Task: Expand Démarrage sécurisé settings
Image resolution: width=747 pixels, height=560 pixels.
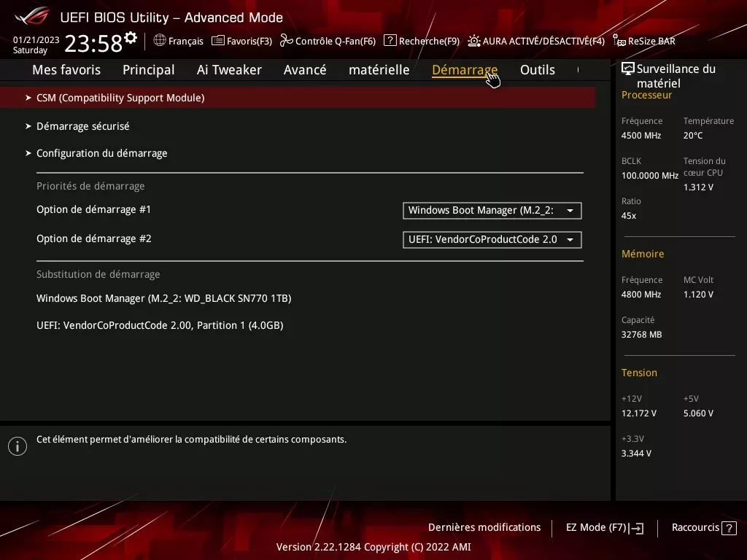Action: (84, 125)
